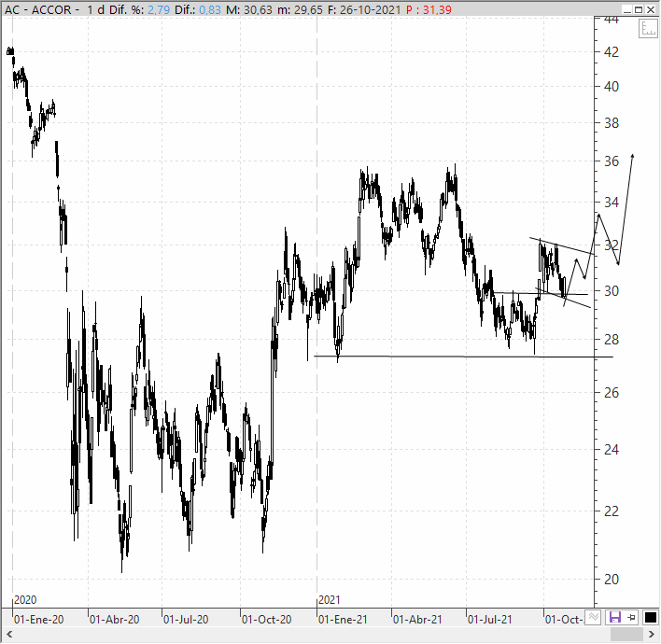Click the 20 price axis label
The height and width of the screenshot is (644, 661).
tap(612, 580)
